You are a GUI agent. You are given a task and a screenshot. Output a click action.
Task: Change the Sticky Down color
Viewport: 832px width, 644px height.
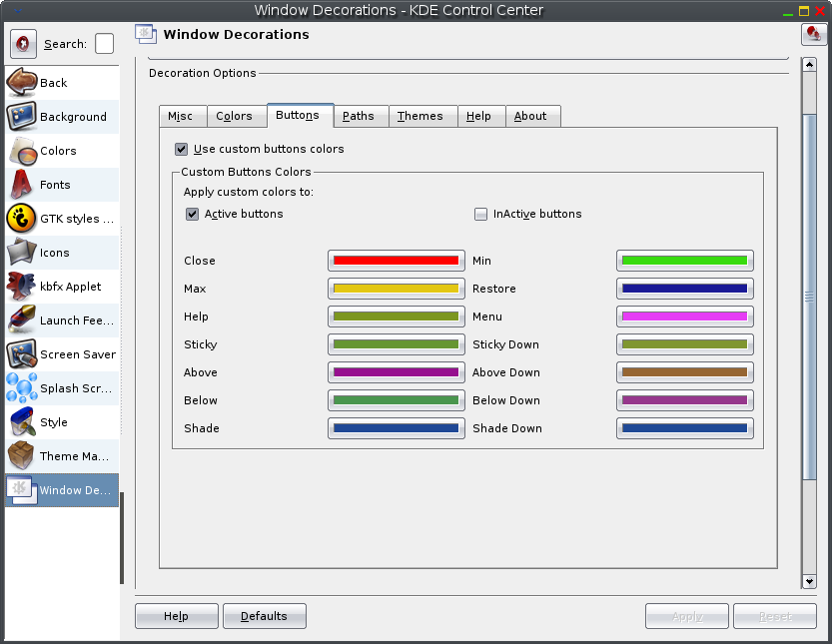(x=685, y=344)
